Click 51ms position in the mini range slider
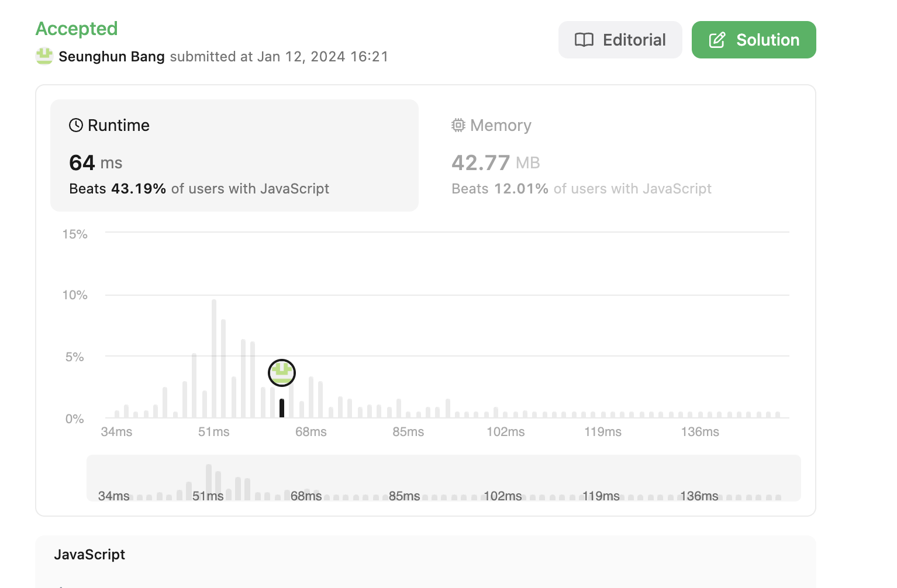The height and width of the screenshot is (588, 897). (208, 496)
